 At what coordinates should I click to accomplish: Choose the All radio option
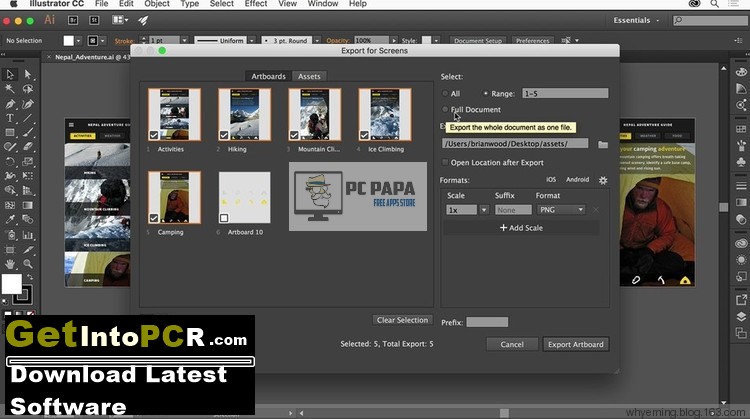pos(445,94)
